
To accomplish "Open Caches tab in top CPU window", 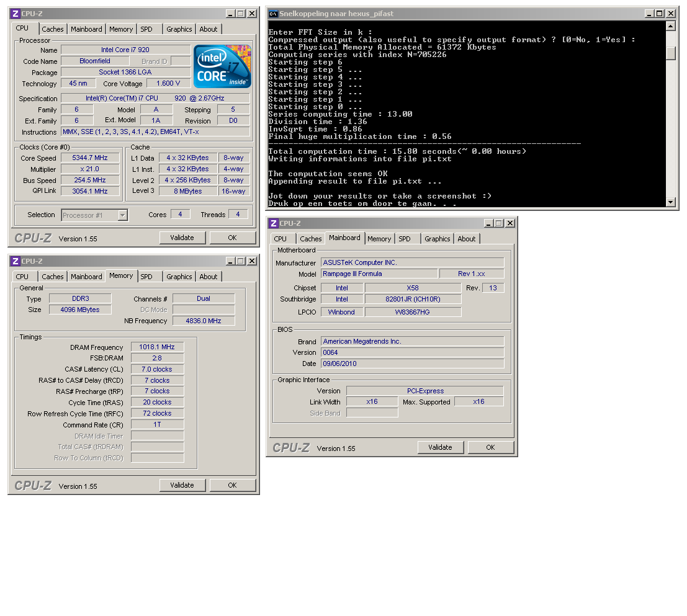I will (53, 29).
